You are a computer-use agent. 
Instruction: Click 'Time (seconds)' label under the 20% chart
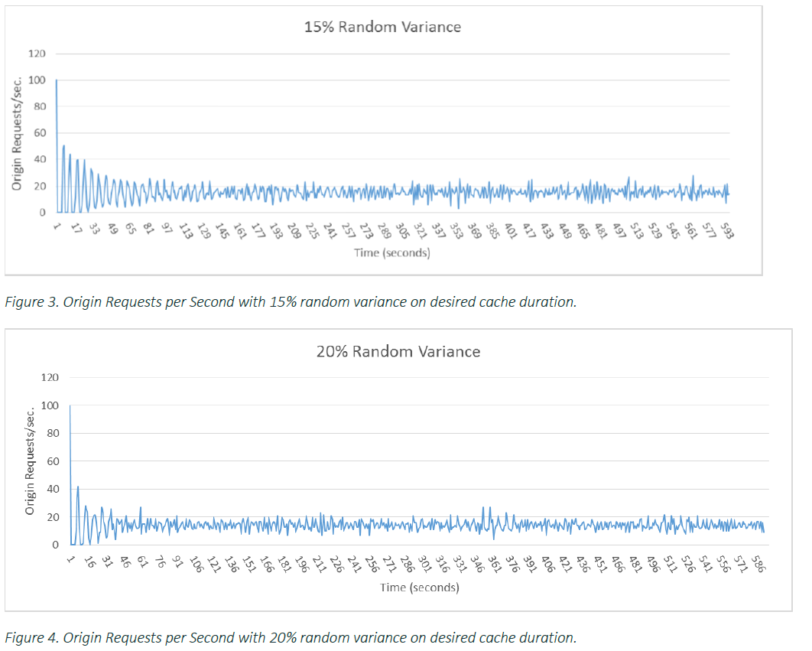click(x=420, y=588)
